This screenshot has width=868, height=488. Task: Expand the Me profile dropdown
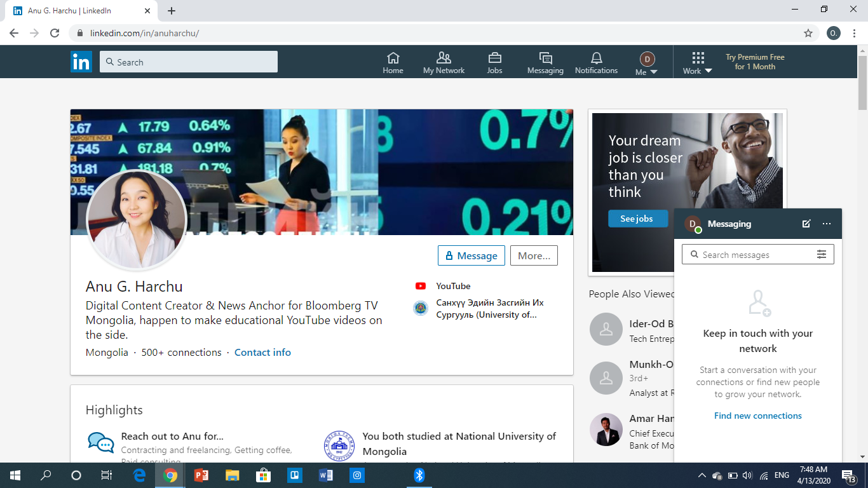(x=646, y=64)
